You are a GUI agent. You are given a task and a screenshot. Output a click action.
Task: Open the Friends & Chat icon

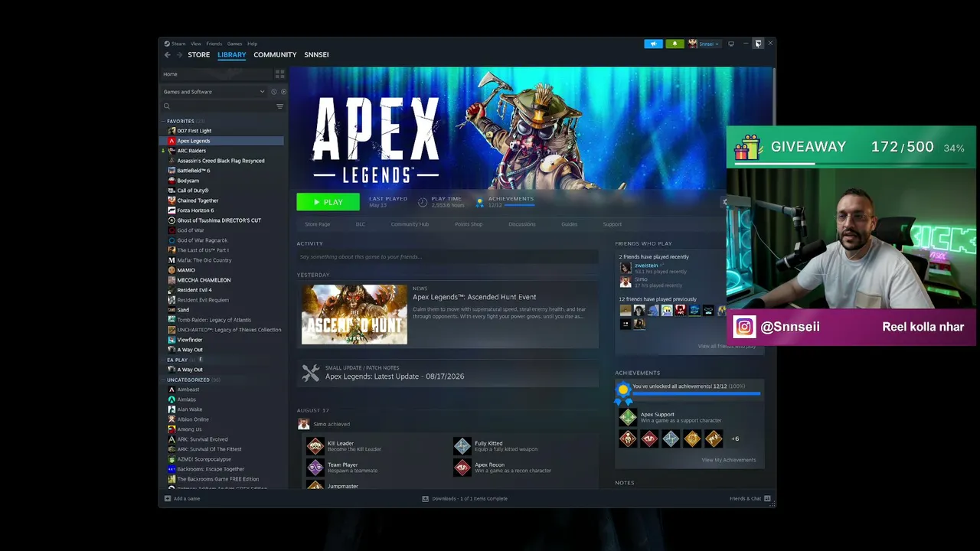tap(767, 499)
